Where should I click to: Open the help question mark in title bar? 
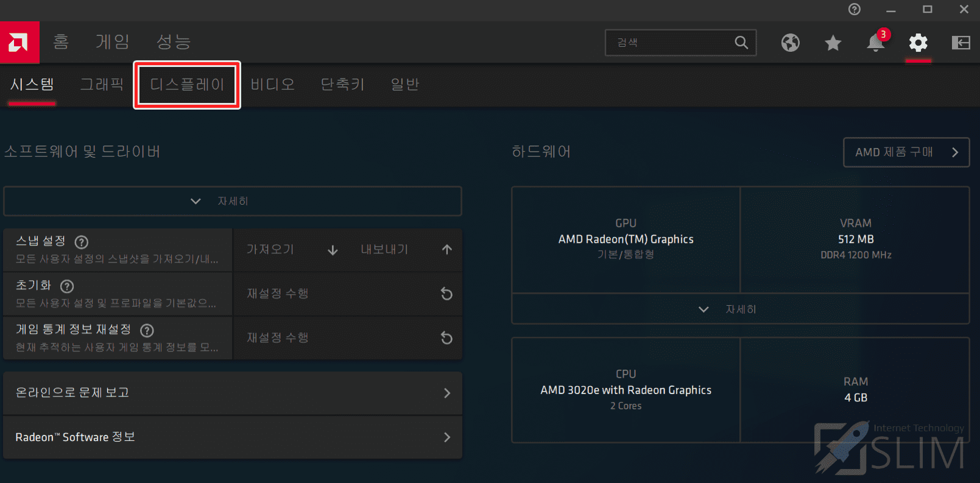[855, 9]
